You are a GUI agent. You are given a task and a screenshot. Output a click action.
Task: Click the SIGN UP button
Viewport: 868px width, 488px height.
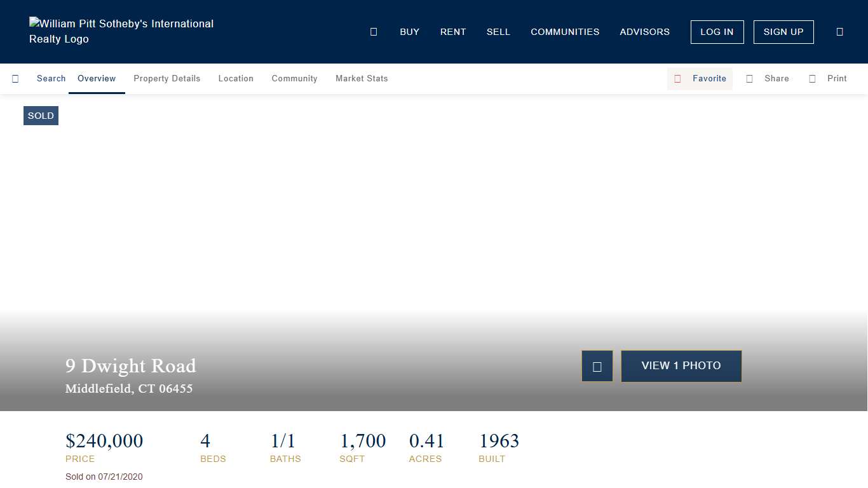click(x=783, y=32)
